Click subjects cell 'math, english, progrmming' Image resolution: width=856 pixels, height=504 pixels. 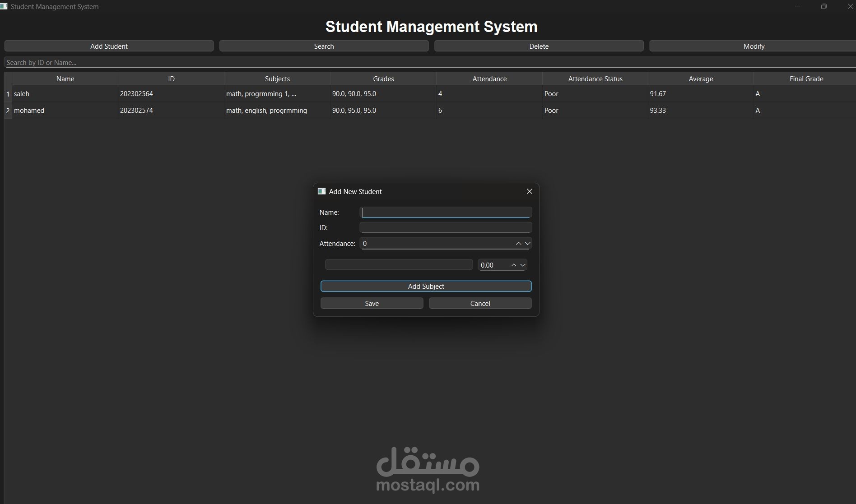point(277,111)
